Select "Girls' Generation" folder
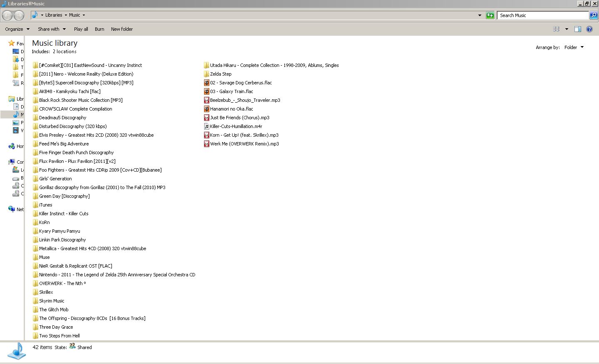Viewport: 599px width, 364px height. (52, 179)
